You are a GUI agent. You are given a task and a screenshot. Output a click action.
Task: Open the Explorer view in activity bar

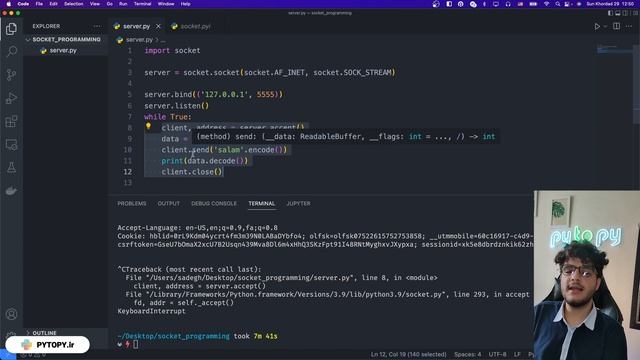[11, 29]
